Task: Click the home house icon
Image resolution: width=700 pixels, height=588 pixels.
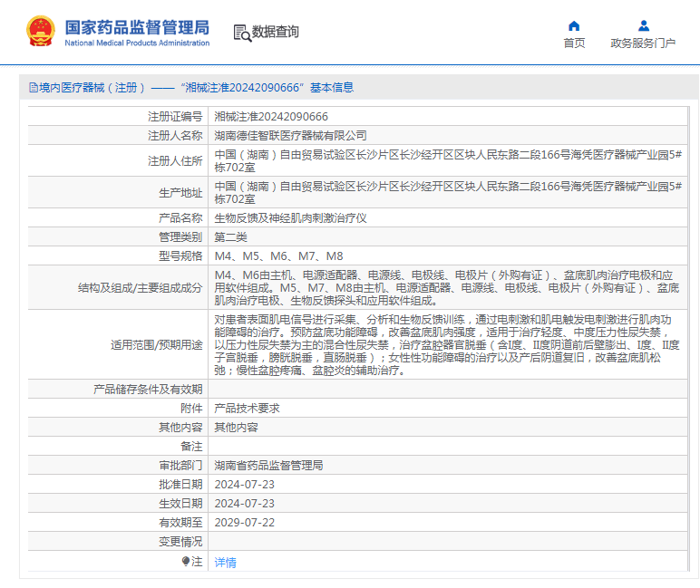Action: pos(573,25)
